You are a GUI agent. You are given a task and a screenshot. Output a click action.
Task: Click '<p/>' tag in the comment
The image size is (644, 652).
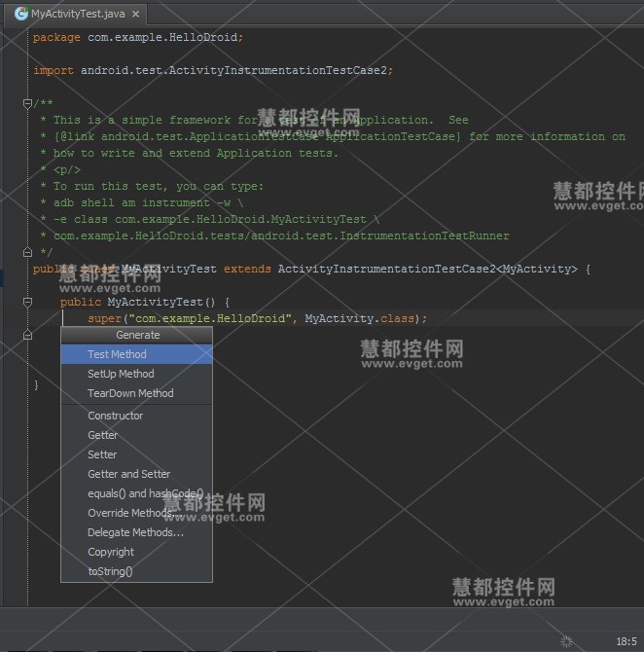tap(67, 170)
